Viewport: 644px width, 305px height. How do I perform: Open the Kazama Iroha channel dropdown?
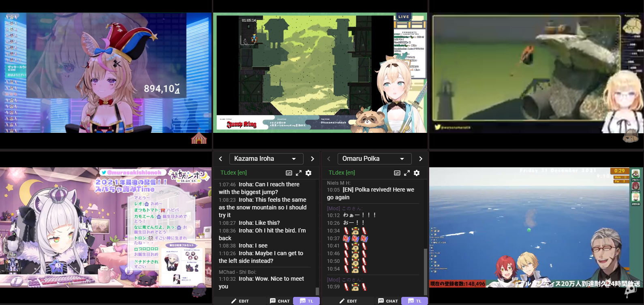point(266,159)
